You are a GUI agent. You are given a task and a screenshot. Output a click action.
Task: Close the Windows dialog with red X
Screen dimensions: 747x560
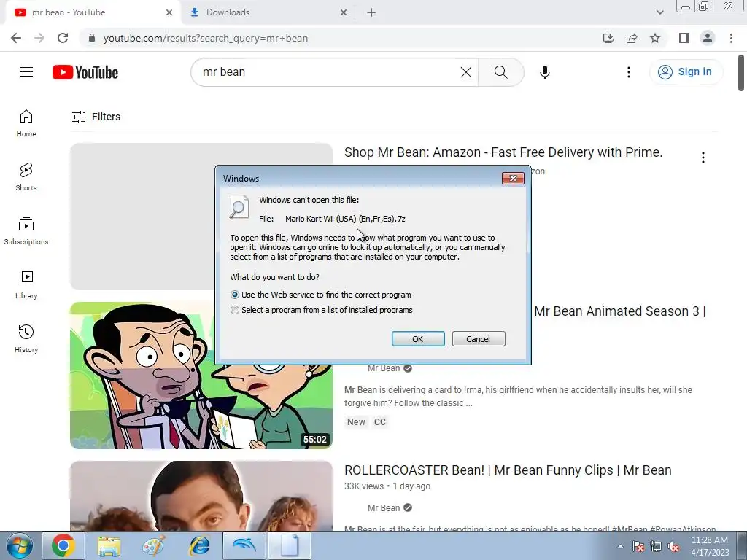pos(513,178)
